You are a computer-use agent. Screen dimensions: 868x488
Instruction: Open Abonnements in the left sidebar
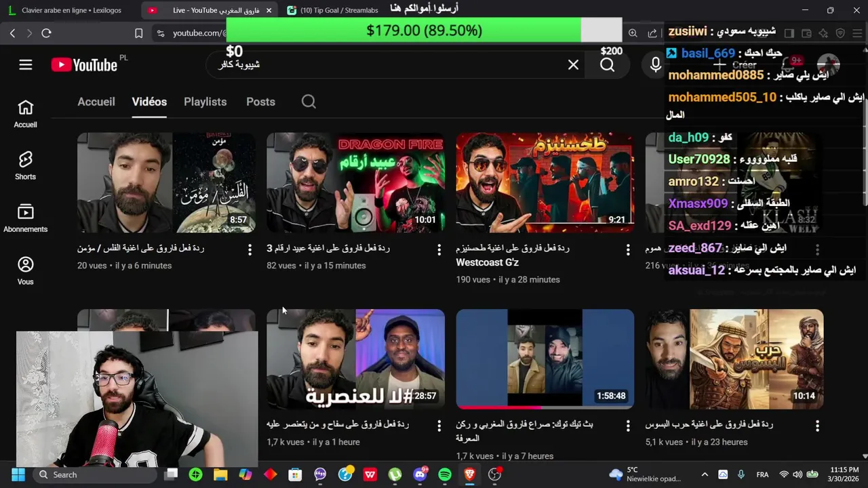[x=26, y=218]
